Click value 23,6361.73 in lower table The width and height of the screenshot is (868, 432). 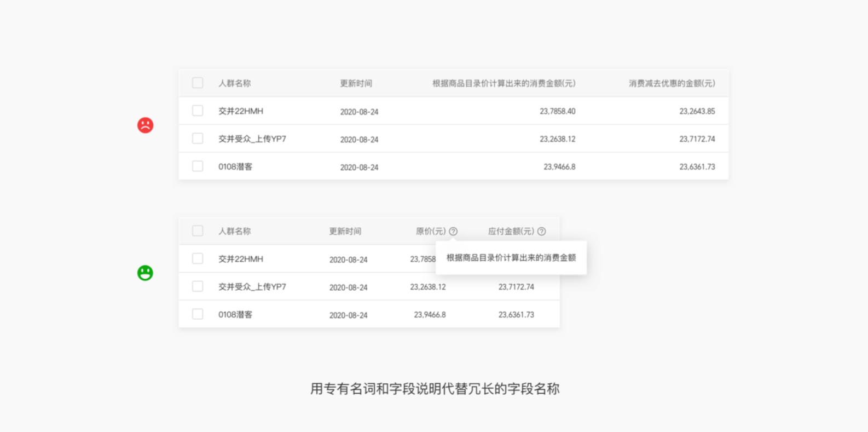click(x=516, y=315)
